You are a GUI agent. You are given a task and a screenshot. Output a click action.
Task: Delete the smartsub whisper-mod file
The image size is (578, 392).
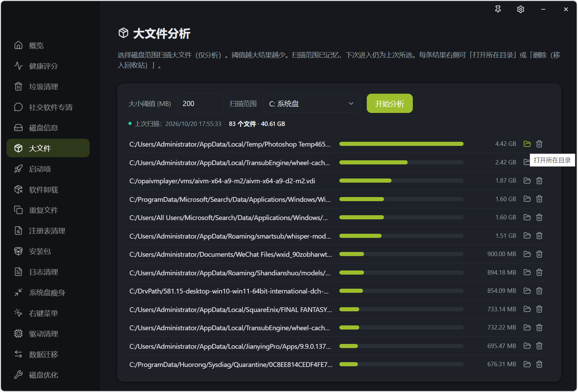click(x=539, y=235)
